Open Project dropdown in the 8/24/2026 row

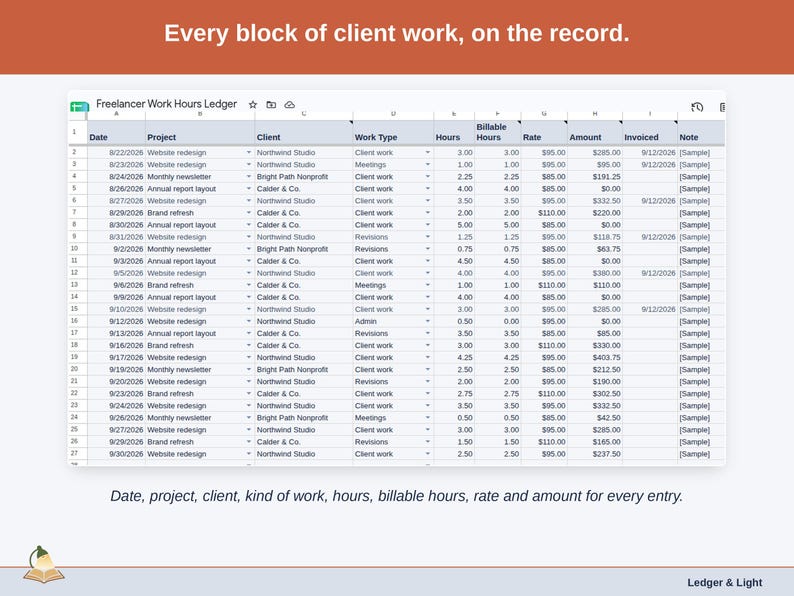pyautogui.click(x=249, y=177)
